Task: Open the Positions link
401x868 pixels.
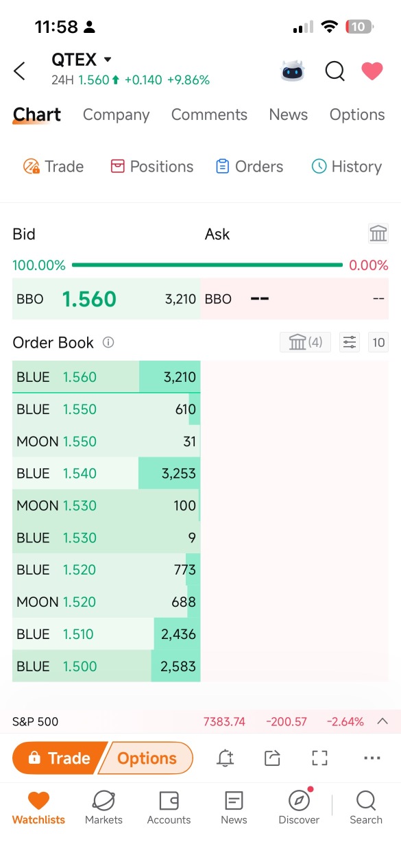Action: pyautogui.click(x=152, y=167)
